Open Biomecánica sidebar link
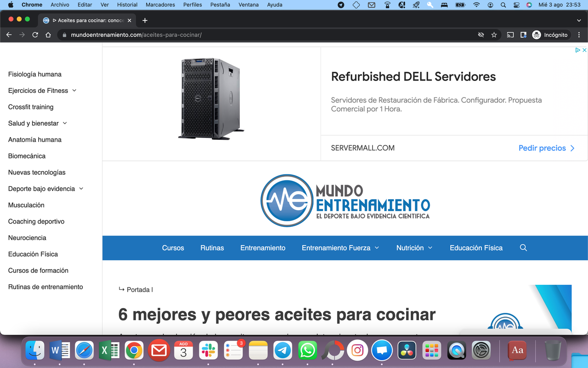 27,156
